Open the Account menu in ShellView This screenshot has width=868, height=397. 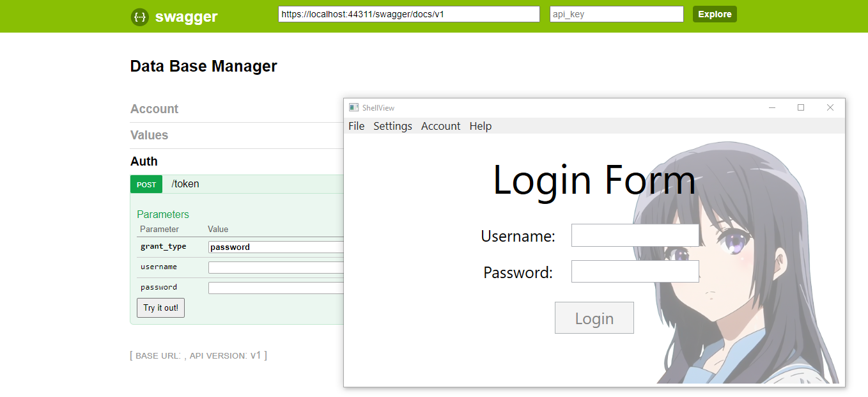pos(440,126)
